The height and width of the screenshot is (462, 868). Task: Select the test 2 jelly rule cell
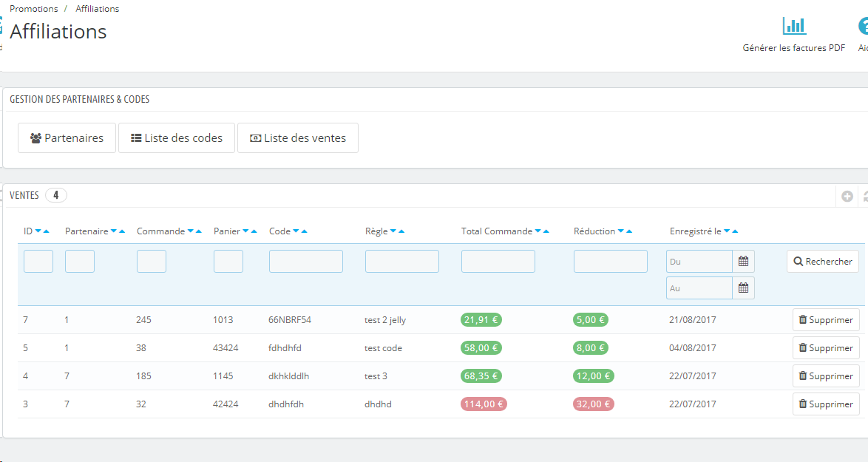click(385, 320)
